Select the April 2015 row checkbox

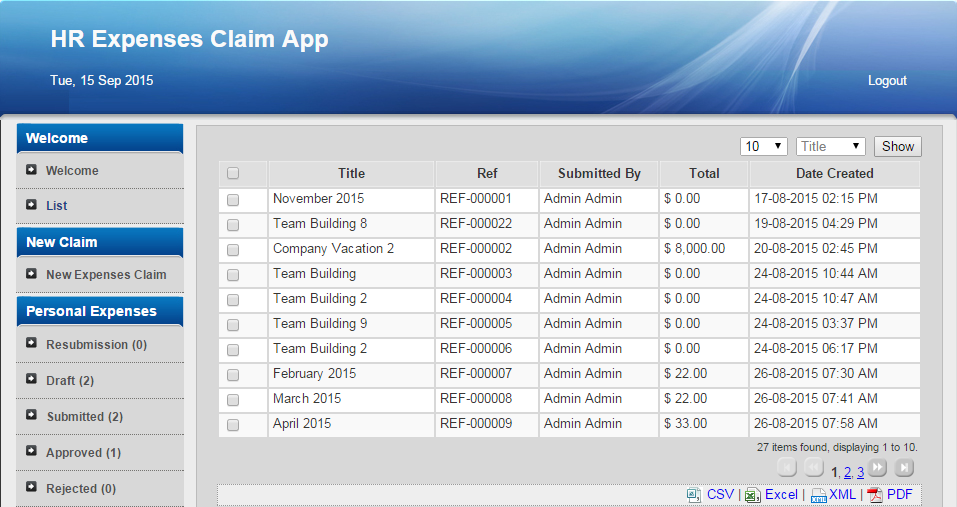coord(233,424)
